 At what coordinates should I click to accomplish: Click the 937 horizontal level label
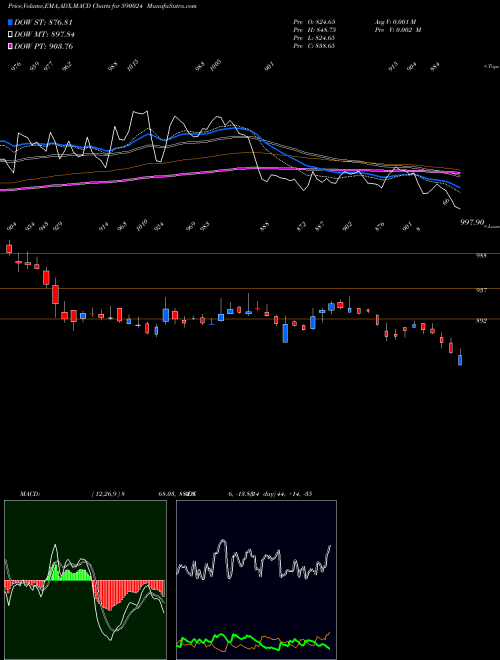pos(482,290)
